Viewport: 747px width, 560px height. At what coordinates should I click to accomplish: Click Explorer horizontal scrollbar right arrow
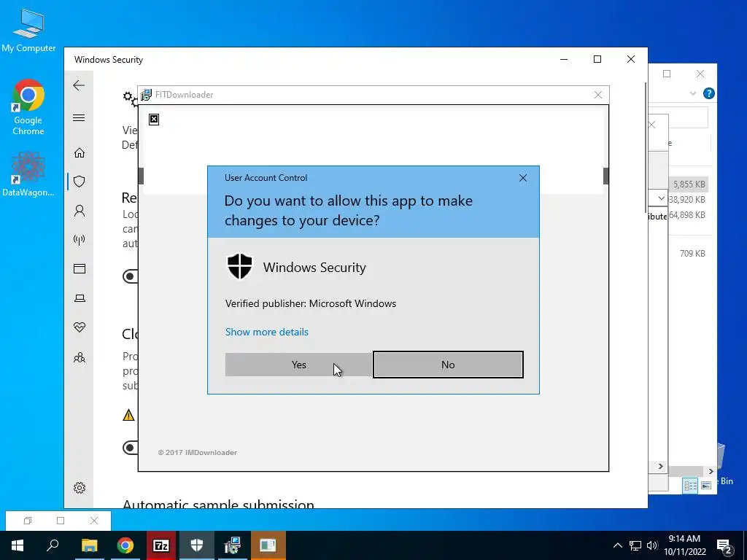(711, 472)
